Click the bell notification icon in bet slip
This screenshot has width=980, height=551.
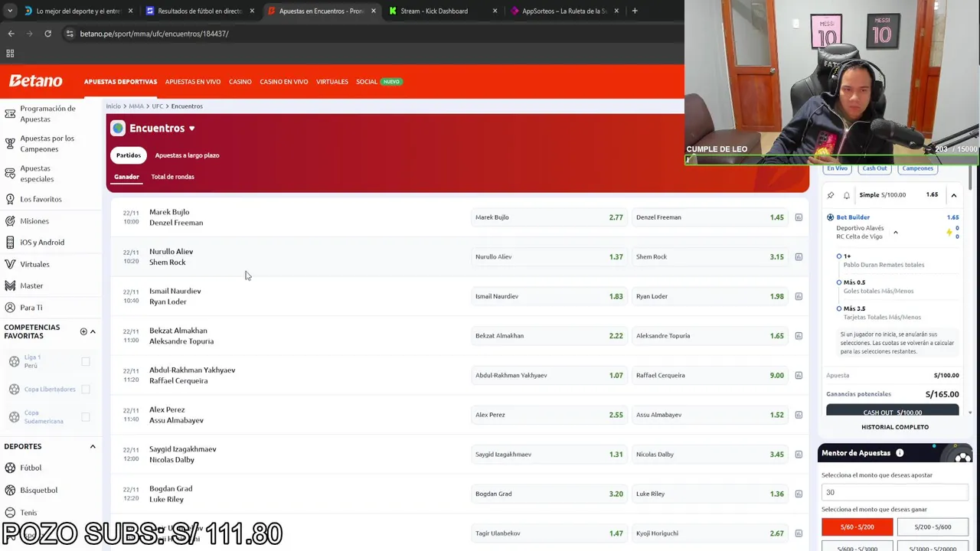[x=846, y=195]
